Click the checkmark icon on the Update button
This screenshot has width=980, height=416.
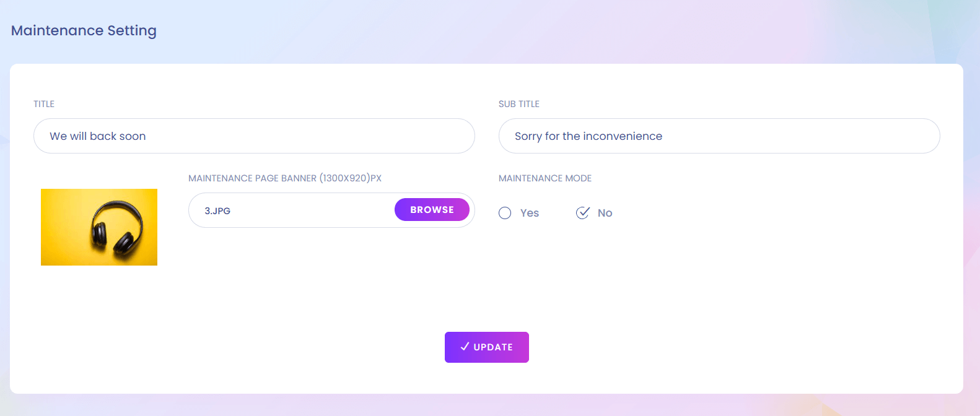(465, 347)
